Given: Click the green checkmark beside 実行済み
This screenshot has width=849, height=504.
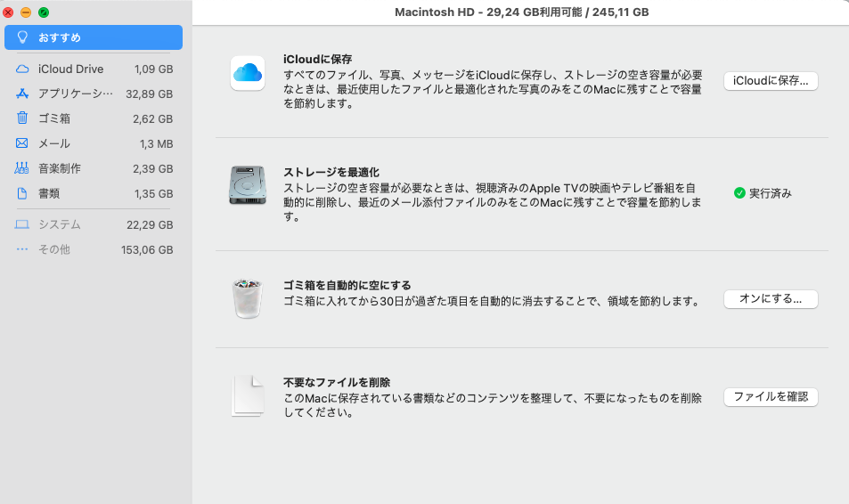Looking at the screenshot, I should click(x=739, y=193).
